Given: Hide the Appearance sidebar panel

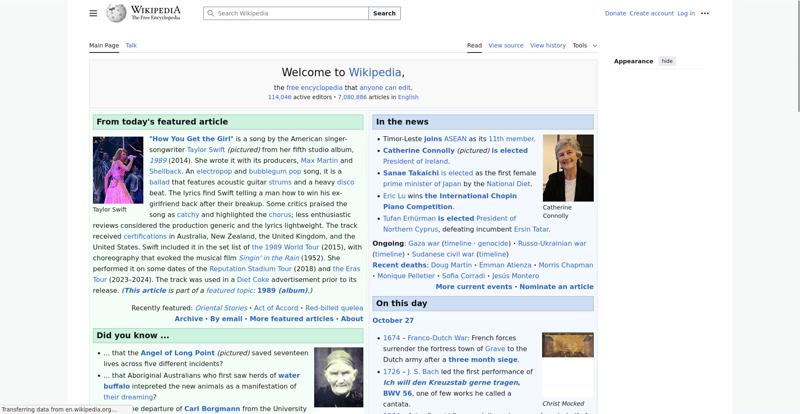Looking at the screenshot, I should click(667, 61).
